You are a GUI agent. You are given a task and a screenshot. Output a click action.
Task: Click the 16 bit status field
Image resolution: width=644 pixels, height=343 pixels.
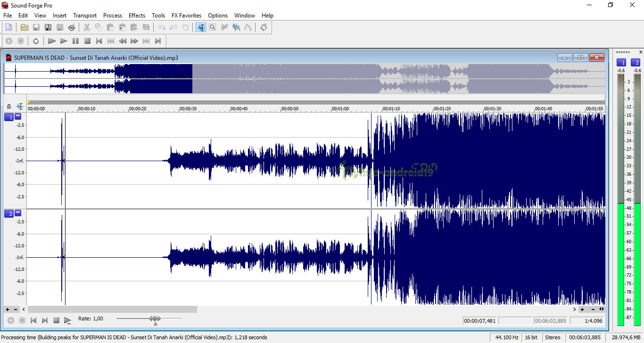pos(531,337)
